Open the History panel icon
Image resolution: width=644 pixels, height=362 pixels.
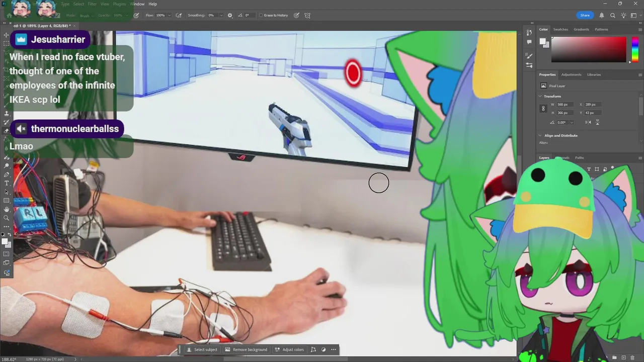coord(529,33)
